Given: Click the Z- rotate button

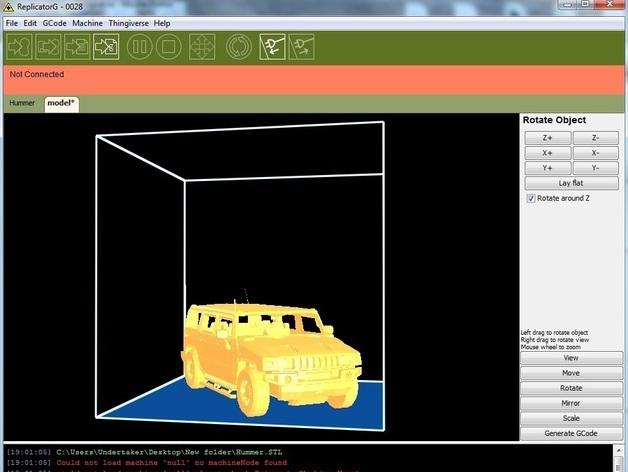Looking at the screenshot, I should click(596, 138).
